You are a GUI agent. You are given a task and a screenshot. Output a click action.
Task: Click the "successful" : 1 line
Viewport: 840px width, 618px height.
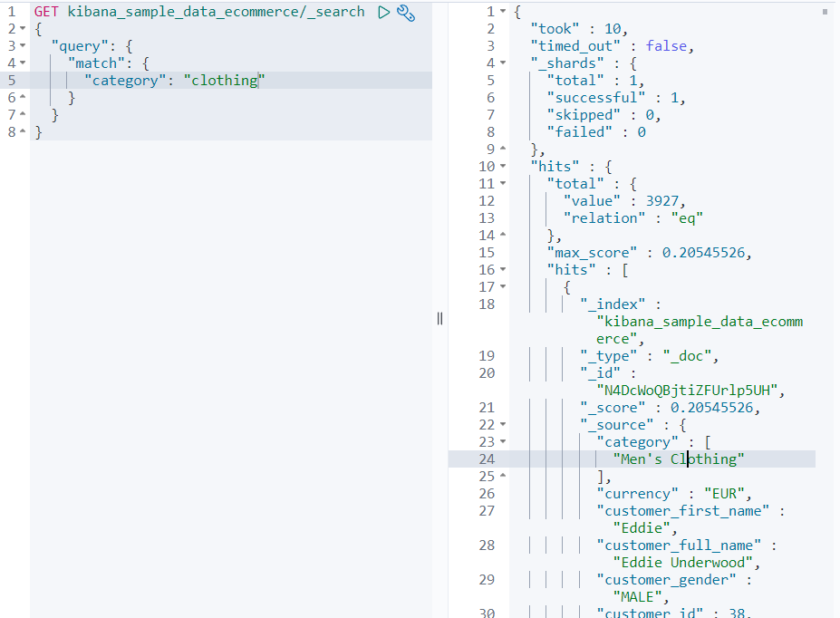click(616, 98)
